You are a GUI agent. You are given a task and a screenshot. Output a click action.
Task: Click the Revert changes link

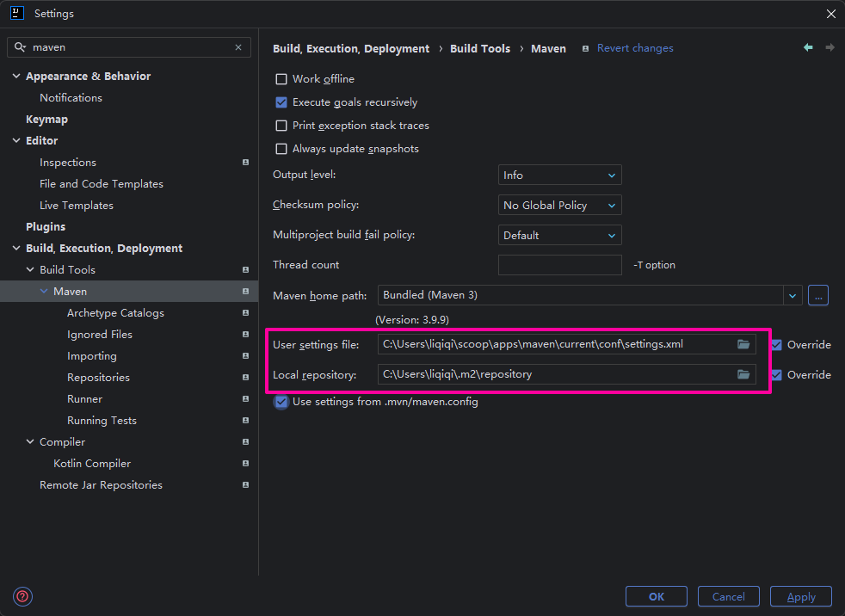[635, 48]
